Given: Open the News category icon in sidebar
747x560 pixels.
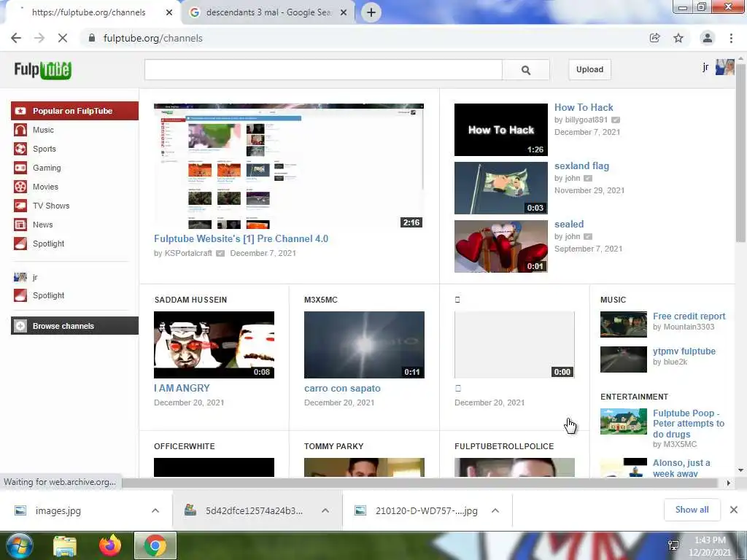Looking at the screenshot, I should tap(20, 225).
